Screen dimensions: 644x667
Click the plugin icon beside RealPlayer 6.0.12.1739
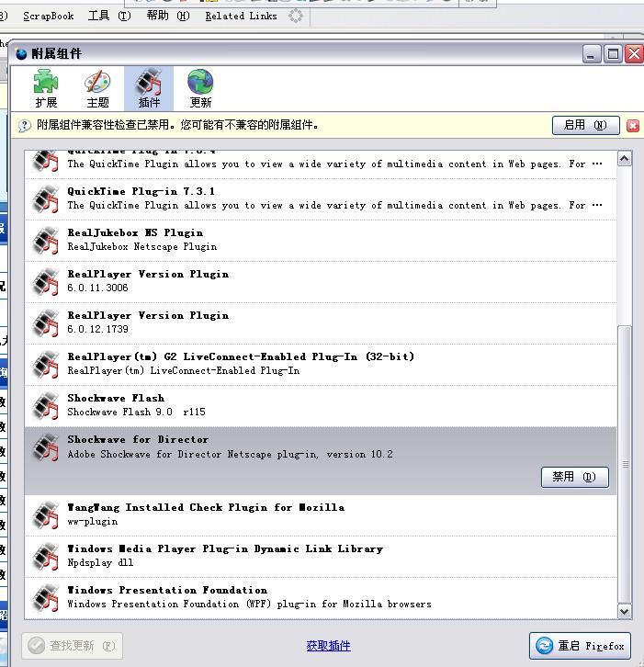46,322
